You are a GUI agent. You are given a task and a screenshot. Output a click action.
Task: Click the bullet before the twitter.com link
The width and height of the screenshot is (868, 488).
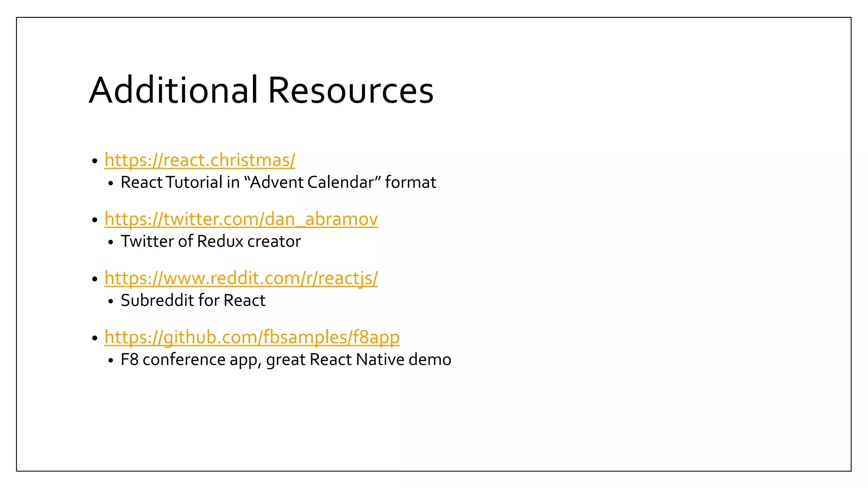click(x=95, y=220)
